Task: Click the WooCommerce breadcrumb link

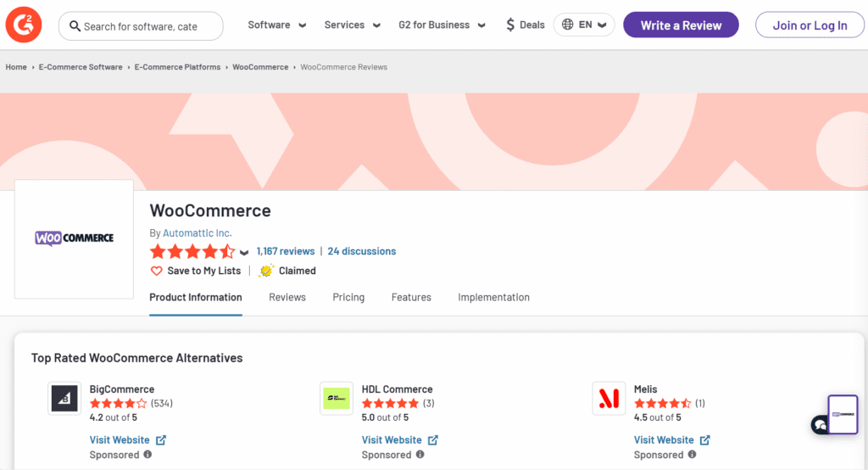Action: (x=260, y=67)
